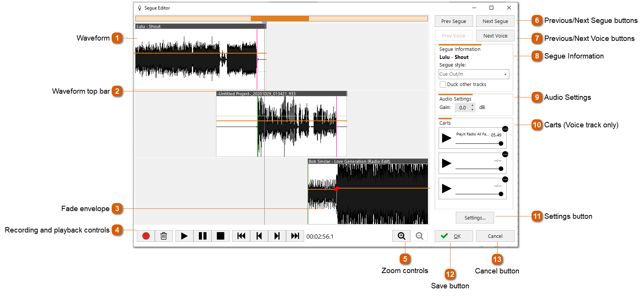644x296 pixels.
Task: Click the Lulu - Shout title in Segue Information
Action: tap(454, 57)
